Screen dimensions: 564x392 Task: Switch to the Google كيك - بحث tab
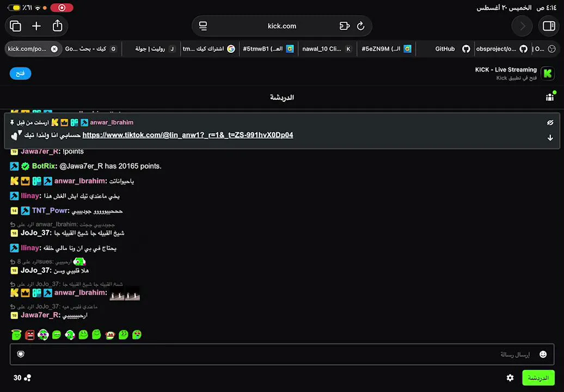click(x=91, y=49)
